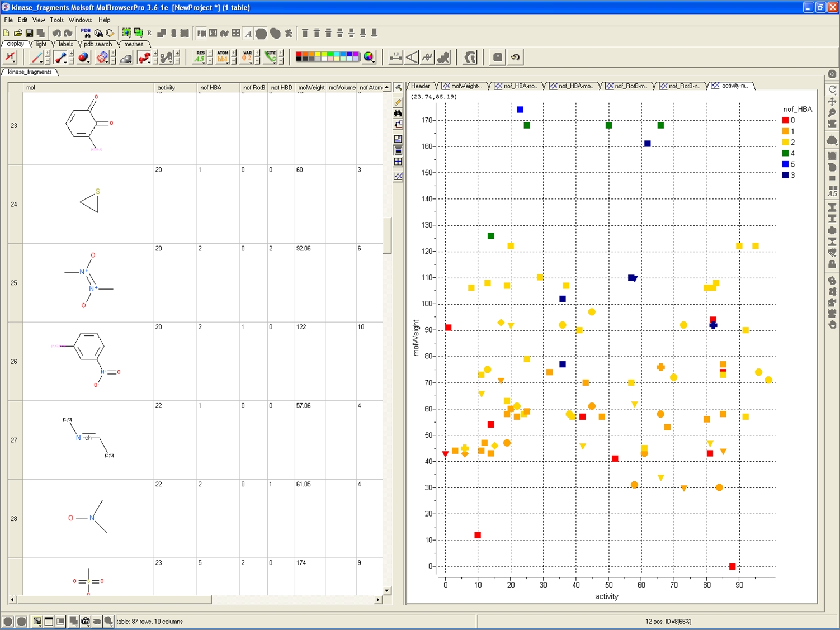The height and width of the screenshot is (630, 840).
Task: Open the File menu
Action: pyautogui.click(x=8, y=20)
